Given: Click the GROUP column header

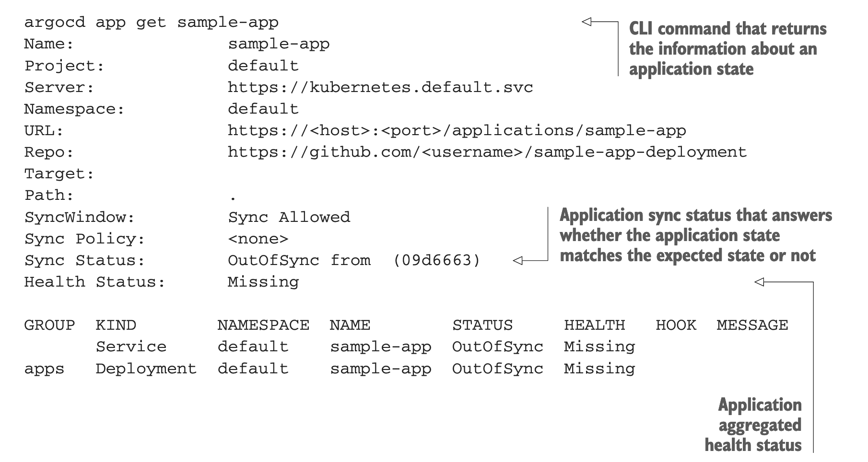Looking at the screenshot, I should [x=49, y=325].
